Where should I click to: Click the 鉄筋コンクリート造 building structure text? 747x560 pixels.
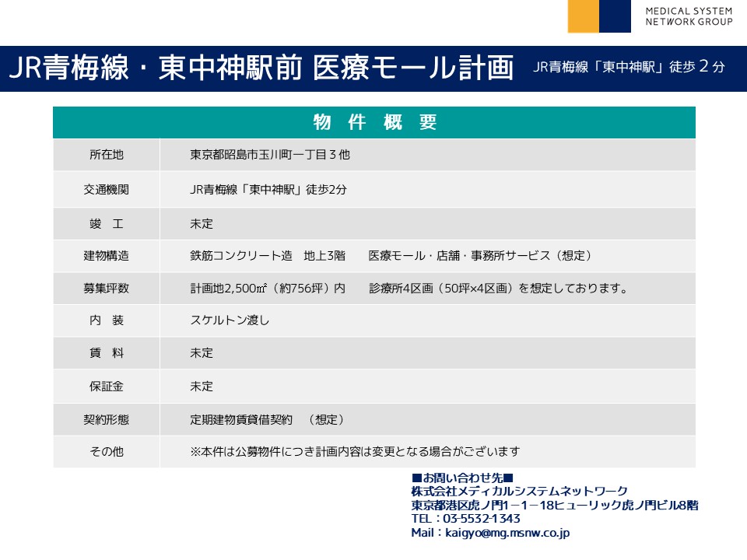241,256
